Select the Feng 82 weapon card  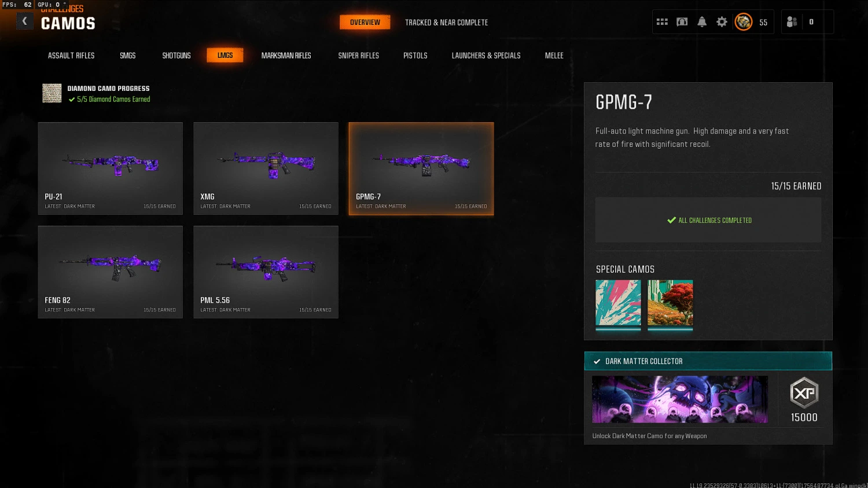(111, 272)
